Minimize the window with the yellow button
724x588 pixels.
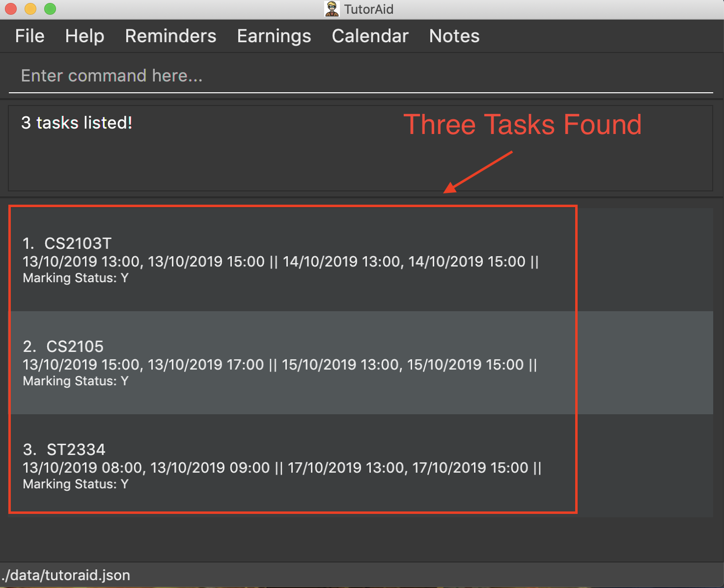(x=30, y=9)
